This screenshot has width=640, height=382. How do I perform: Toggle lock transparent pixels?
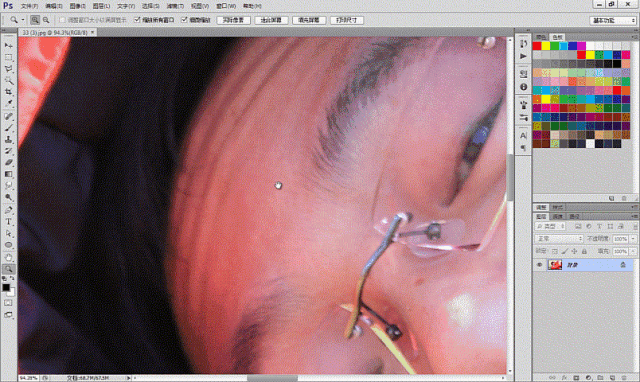point(555,251)
